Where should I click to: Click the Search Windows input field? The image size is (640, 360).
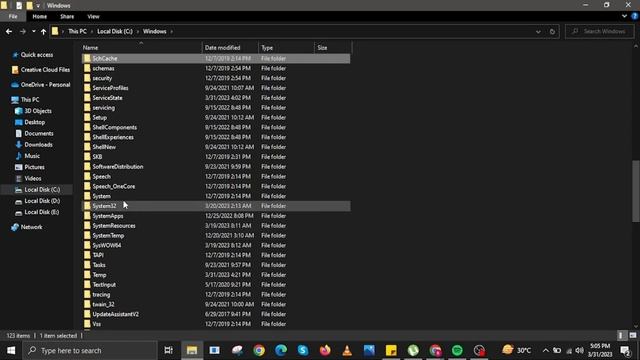(600, 31)
